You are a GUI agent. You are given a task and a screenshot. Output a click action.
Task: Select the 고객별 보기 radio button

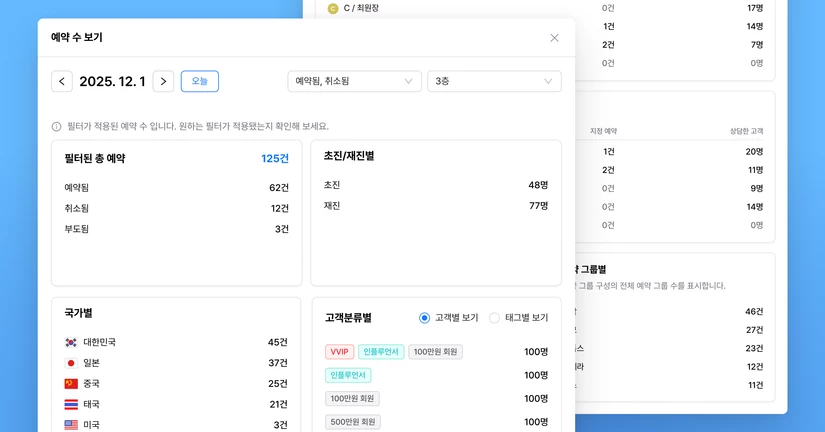tap(424, 318)
